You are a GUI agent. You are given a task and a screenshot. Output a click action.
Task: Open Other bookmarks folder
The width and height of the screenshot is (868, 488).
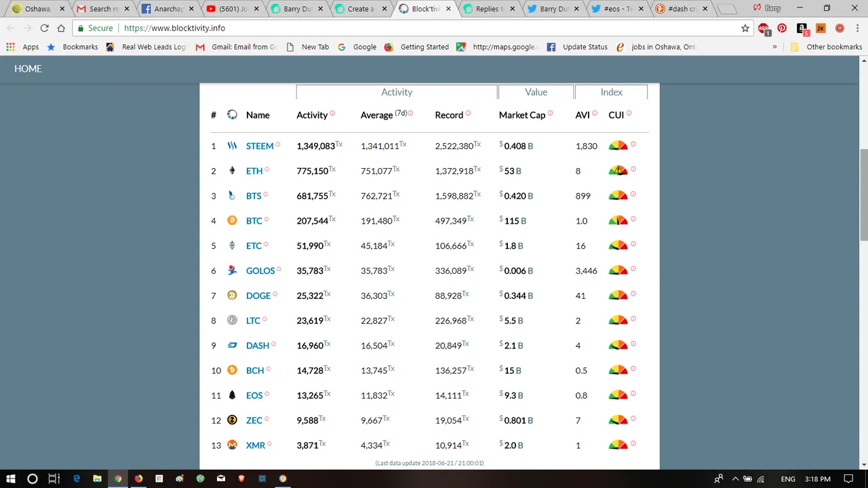tap(827, 47)
